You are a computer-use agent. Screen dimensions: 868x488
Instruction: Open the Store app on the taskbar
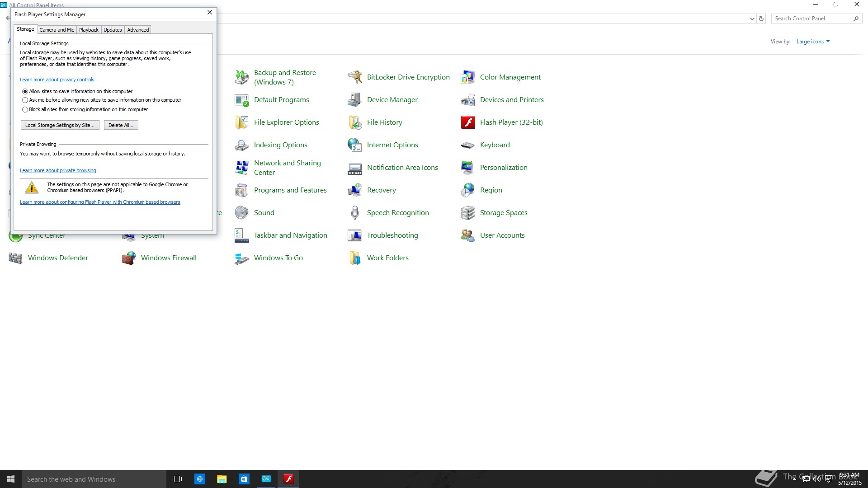(244, 479)
